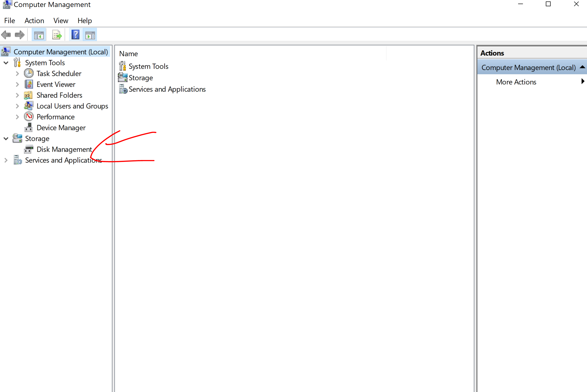Image resolution: width=587 pixels, height=392 pixels.
Task: Open More Actions submenu
Action: pyautogui.click(x=516, y=82)
